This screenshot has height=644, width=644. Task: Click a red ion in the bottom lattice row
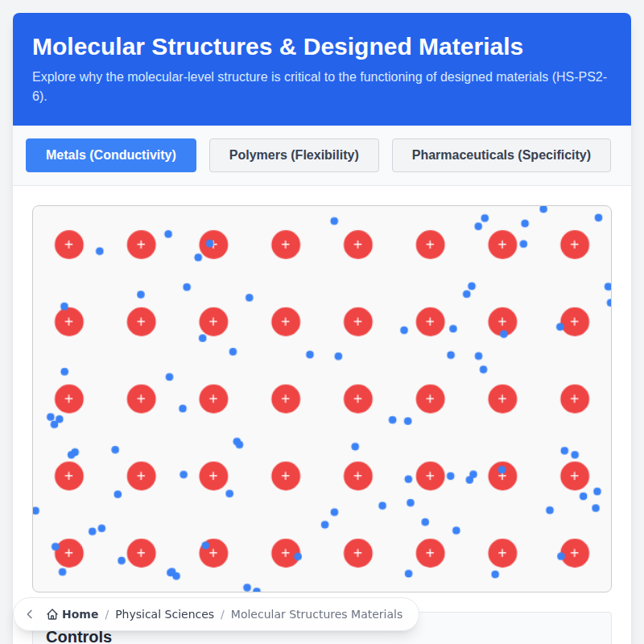(358, 553)
